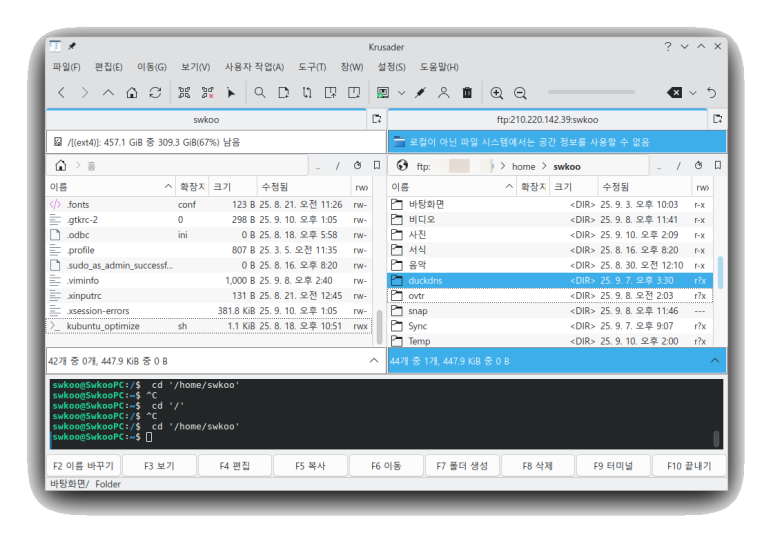Click the synchronize-directories icon
Image resolution: width=773 pixels, height=544 pixels.
[307, 93]
